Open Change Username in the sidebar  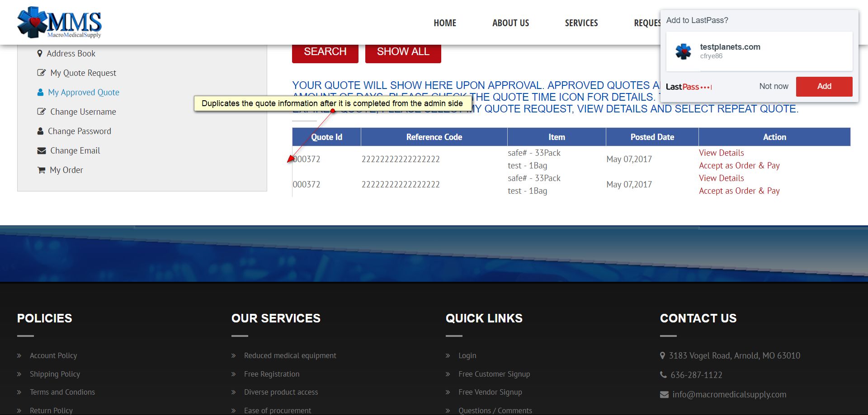point(83,112)
